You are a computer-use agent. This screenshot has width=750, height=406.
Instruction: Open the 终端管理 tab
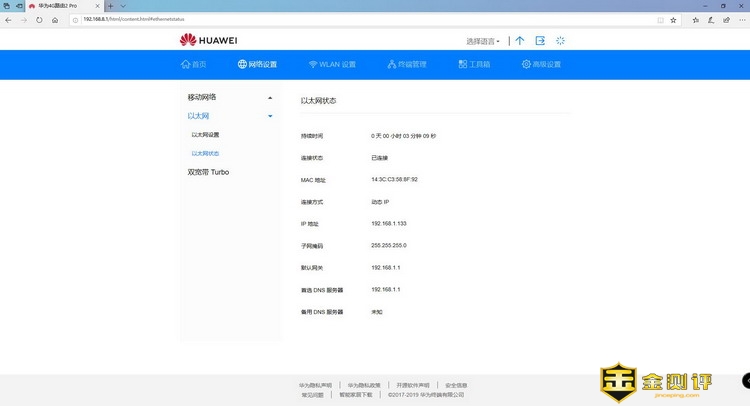[x=406, y=65]
